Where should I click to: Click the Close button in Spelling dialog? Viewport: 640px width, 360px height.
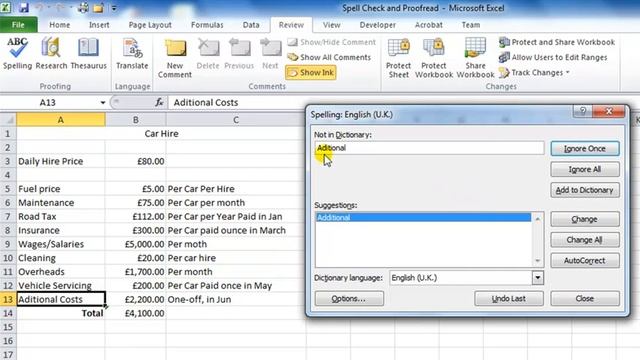(x=584, y=298)
